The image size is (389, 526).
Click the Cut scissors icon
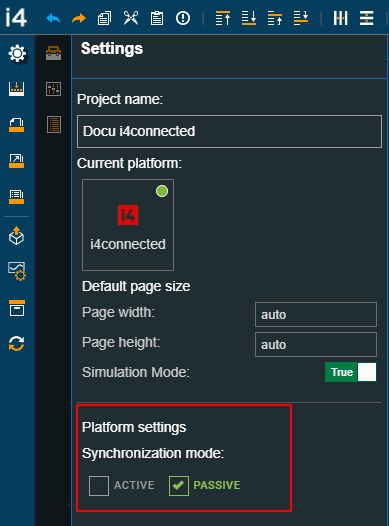coord(130,18)
